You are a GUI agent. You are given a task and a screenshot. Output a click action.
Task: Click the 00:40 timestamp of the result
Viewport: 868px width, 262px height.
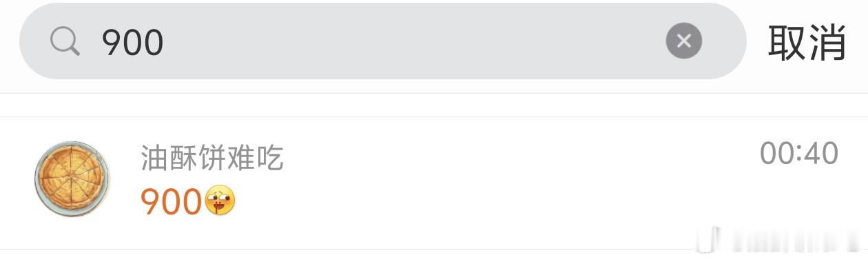coord(799,153)
